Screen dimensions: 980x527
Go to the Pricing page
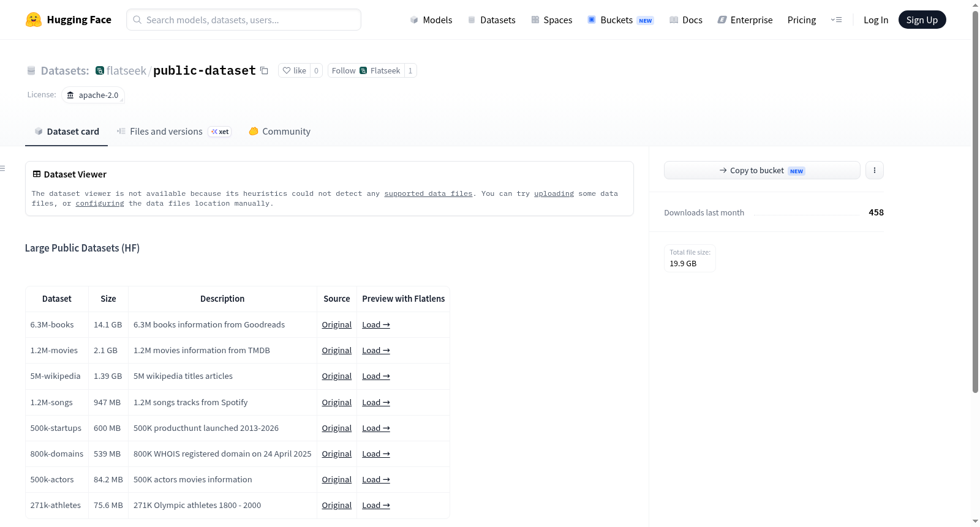point(802,20)
